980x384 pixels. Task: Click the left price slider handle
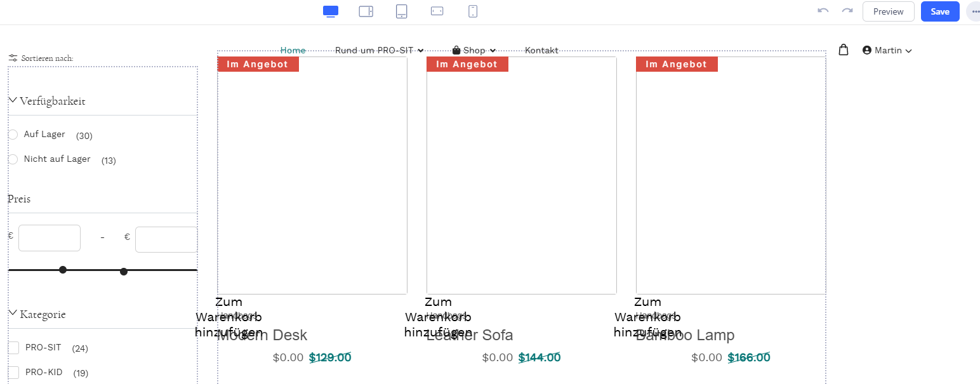click(63, 270)
